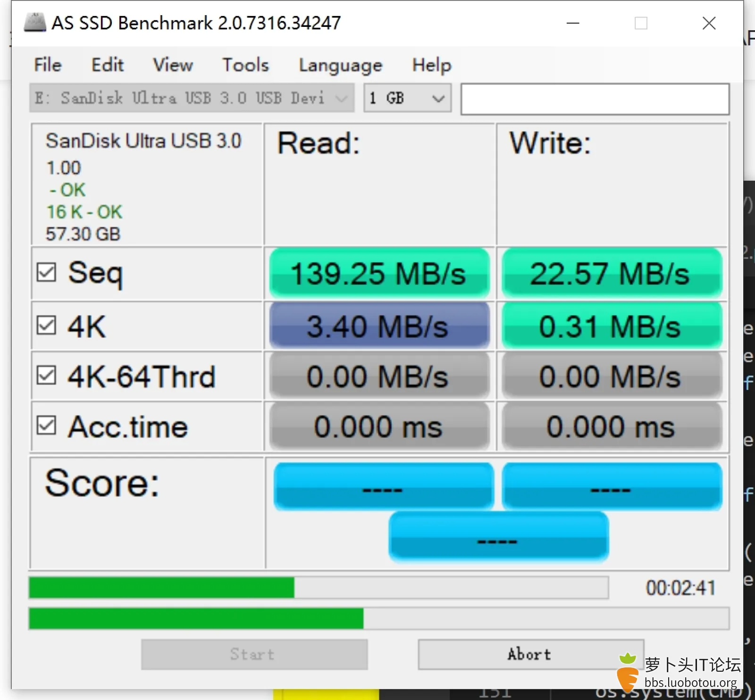Open the Tools menu
The width and height of the screenshot is (755, 700).
[245, 65]
